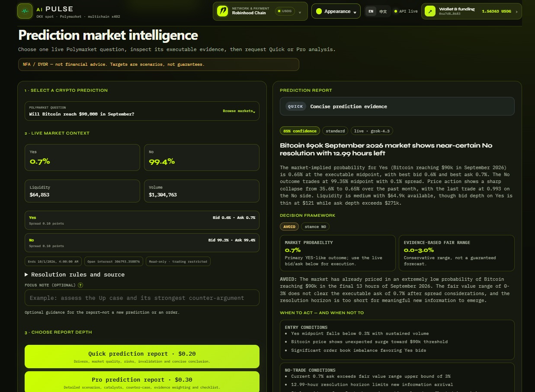Image resolution: width=535 pixels, height=392 pixels.
Task: Click the 85% confidence badge
Action: click(300, 131)
